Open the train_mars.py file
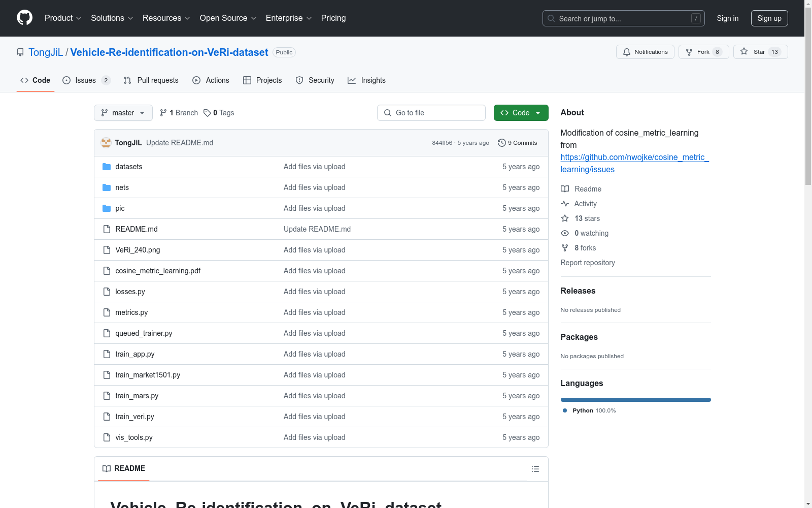This screenshot has width=812, height=508. [x=137, y=396]
